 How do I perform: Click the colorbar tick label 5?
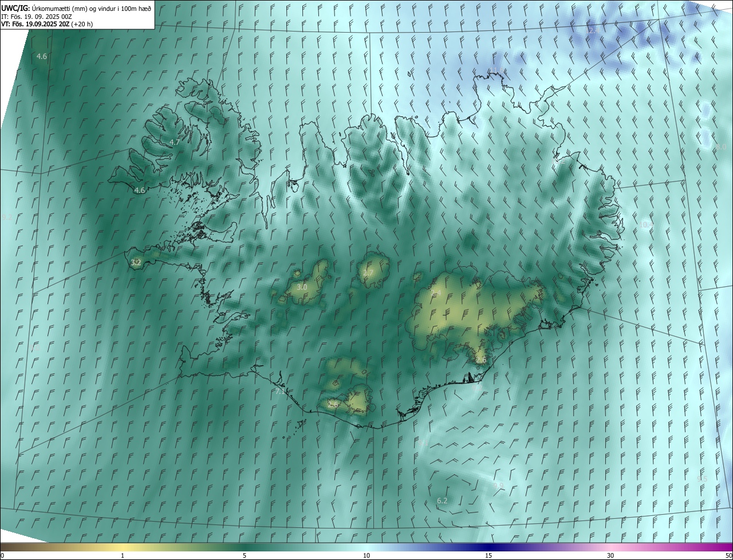pyautogui.click(x=245, y=555)
